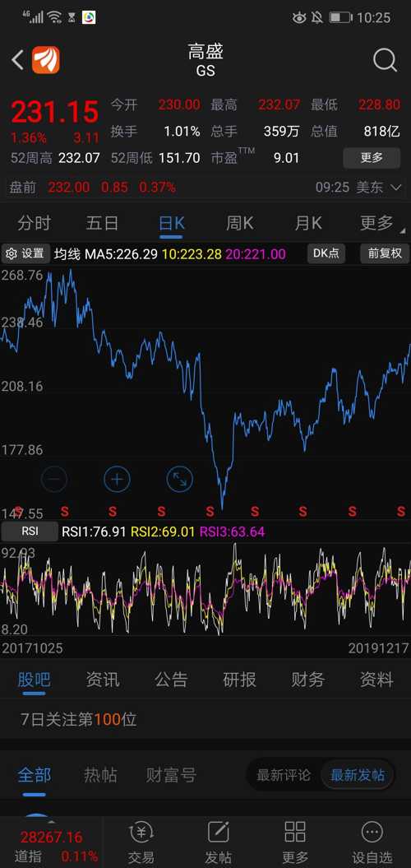
Task: Tap the muted bell status icon
Action: click(x=317, y=18)
